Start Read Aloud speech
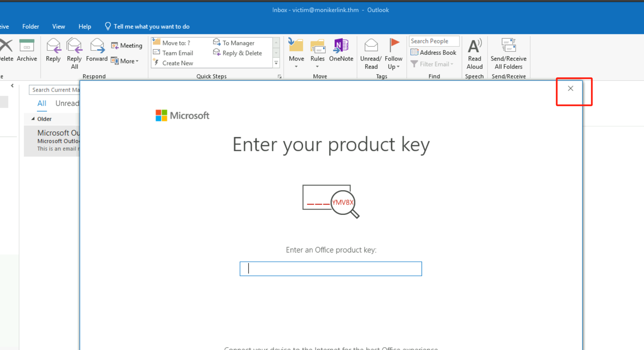The image size is (644, 350). [474, 53]
